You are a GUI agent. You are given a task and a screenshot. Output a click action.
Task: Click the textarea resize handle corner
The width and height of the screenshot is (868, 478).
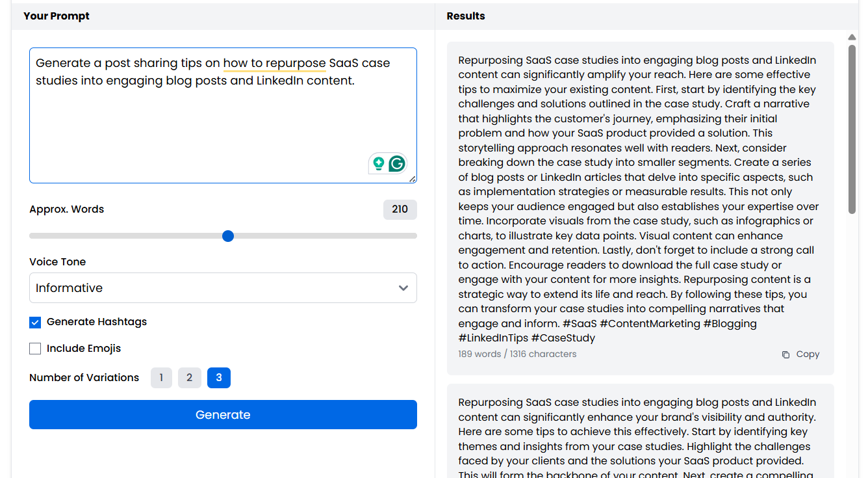412,178
